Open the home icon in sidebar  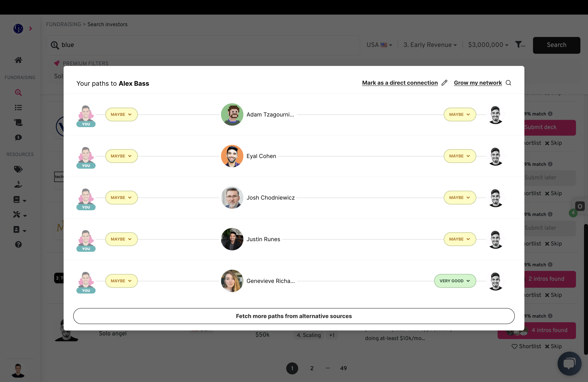pos(18,60)
